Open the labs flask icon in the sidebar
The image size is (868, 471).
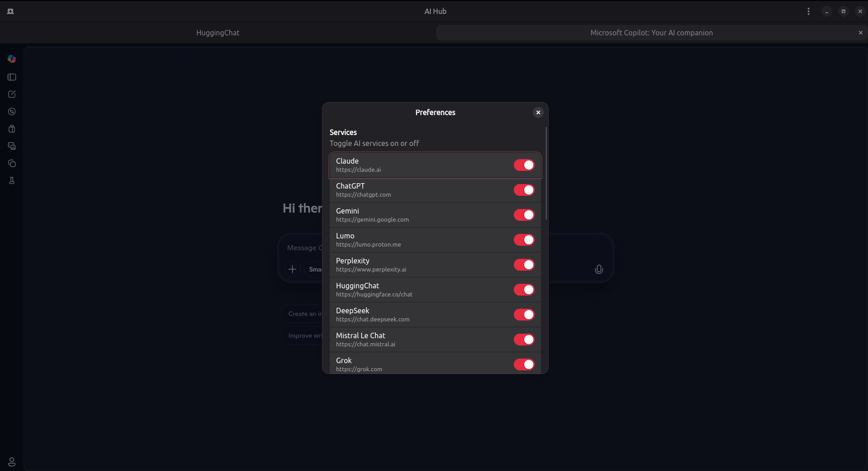(11, 180)
